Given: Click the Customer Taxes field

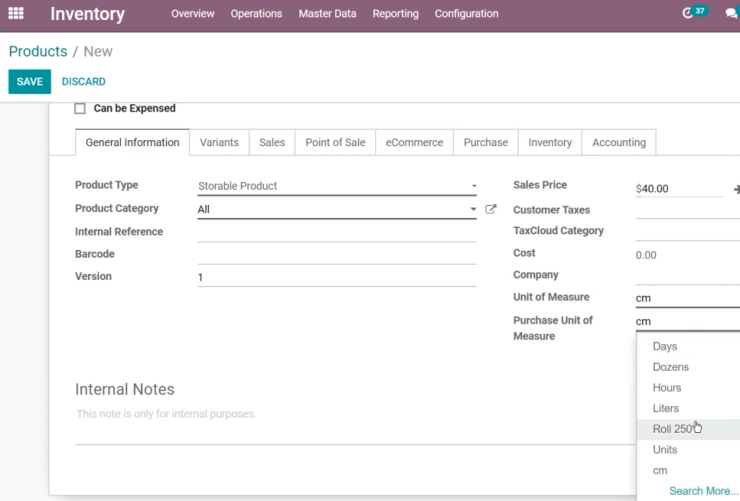Looking at the screenshot, I should click(688, 210).
